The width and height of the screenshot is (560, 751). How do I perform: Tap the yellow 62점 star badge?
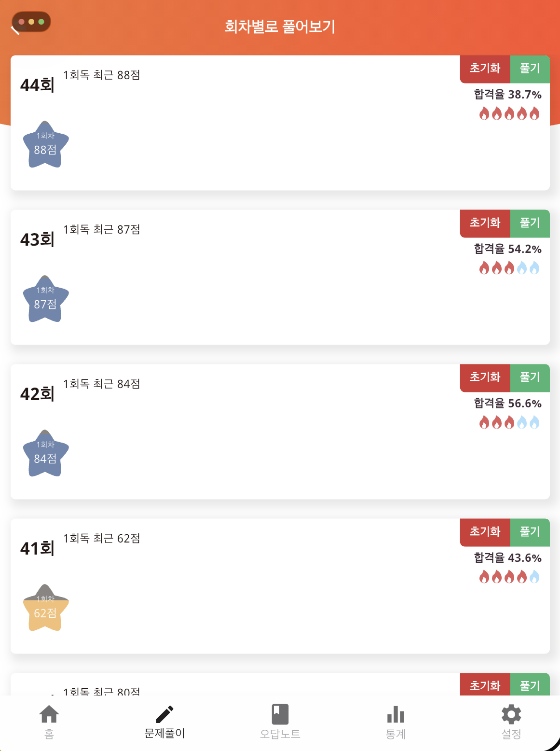pyautogui.click(x=46, y=608)
